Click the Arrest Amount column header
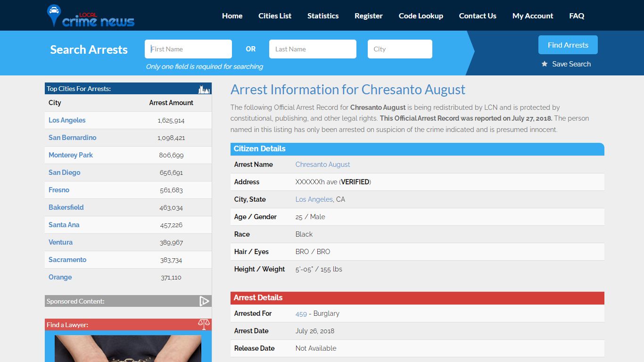The image size is (644, 362). pos(171,103)
